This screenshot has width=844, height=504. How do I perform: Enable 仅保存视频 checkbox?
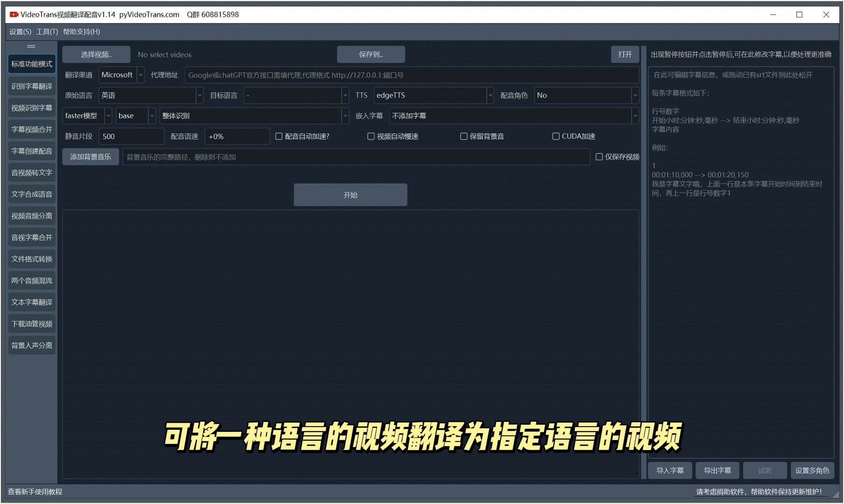pyautogui.click(x=599, y=157)
